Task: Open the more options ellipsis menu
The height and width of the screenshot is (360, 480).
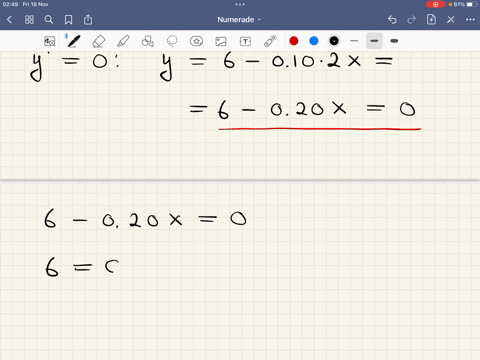Action: [x=470, y=20]
